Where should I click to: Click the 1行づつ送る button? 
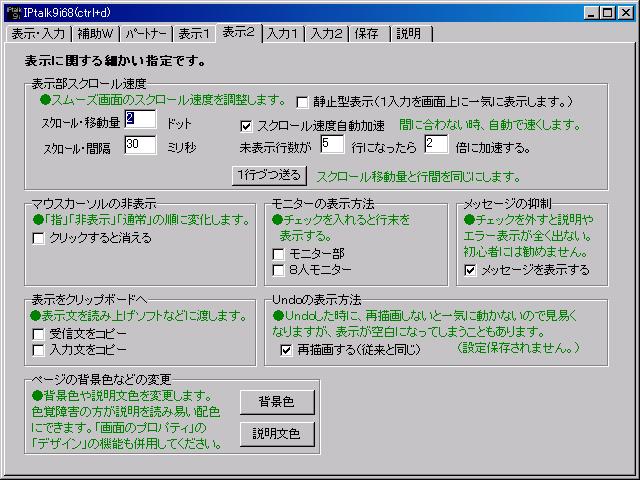click(269, 176)
